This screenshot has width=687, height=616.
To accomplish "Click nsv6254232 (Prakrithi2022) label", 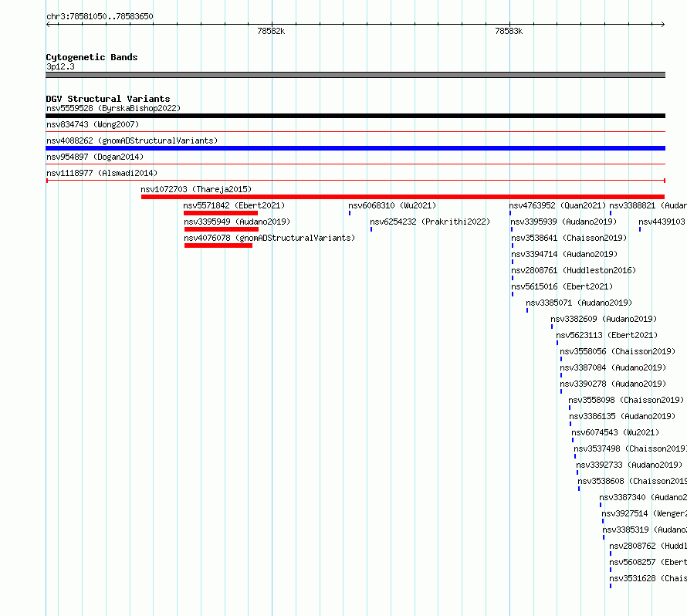I will (x=430, y=222).
